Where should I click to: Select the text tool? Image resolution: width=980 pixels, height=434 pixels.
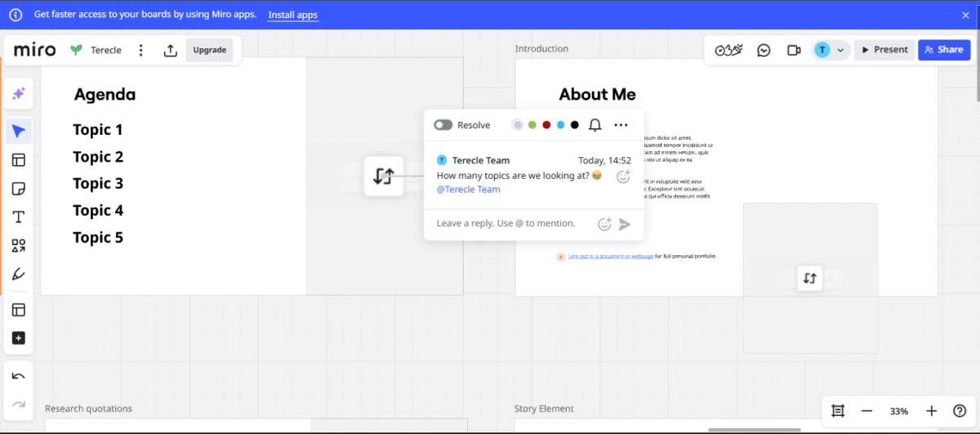[x=18, y=217]
